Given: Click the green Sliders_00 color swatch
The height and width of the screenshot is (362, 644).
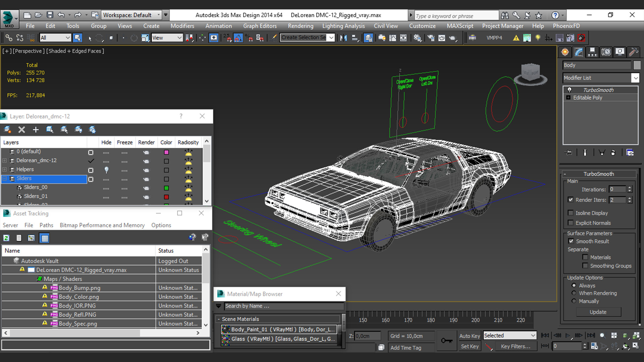Looking at the screenshot, I should point(166,188).
